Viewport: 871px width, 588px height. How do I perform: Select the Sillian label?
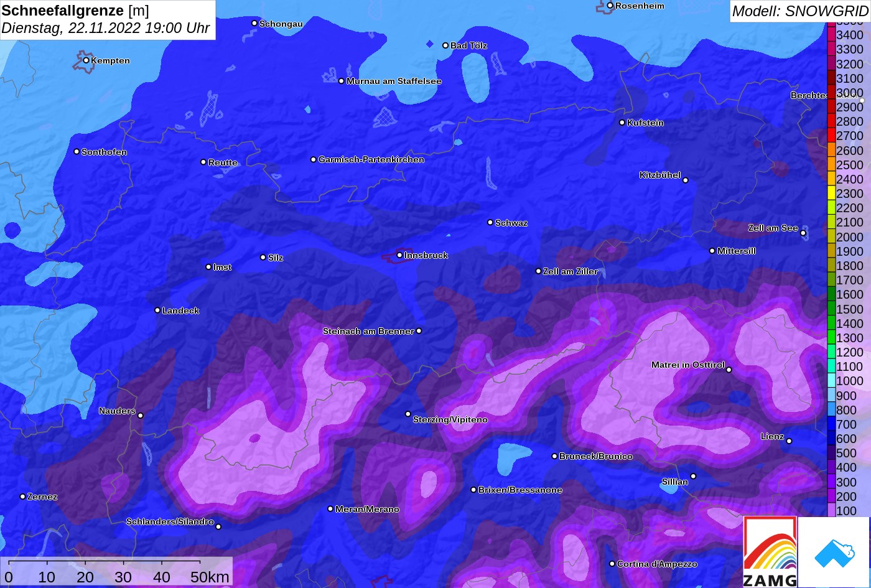pyautogui.click(x=675, y=482)
